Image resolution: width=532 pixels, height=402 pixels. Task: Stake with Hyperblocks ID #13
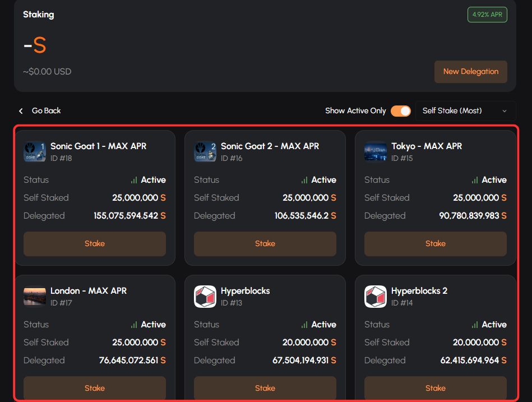click(x=265, y=388)
